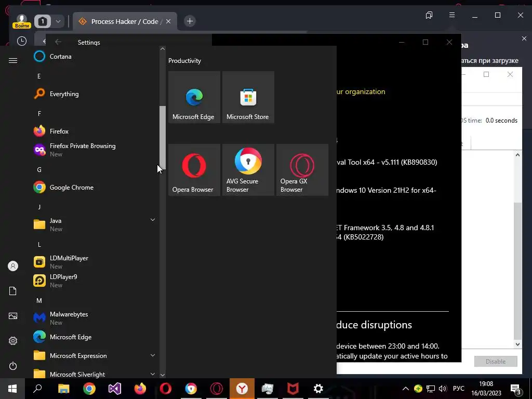
Task: Open Pictures from Start sidebar
Action: pyautogui.click(x=13, y=316)
